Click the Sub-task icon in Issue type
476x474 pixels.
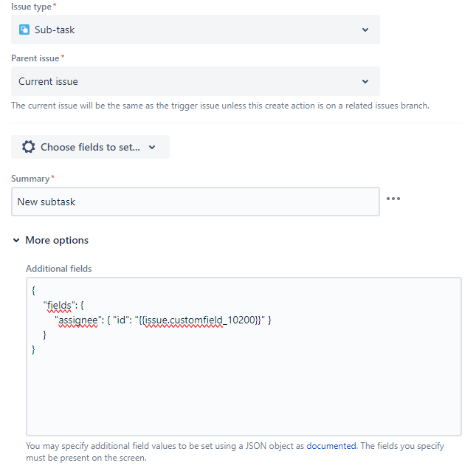24,30
